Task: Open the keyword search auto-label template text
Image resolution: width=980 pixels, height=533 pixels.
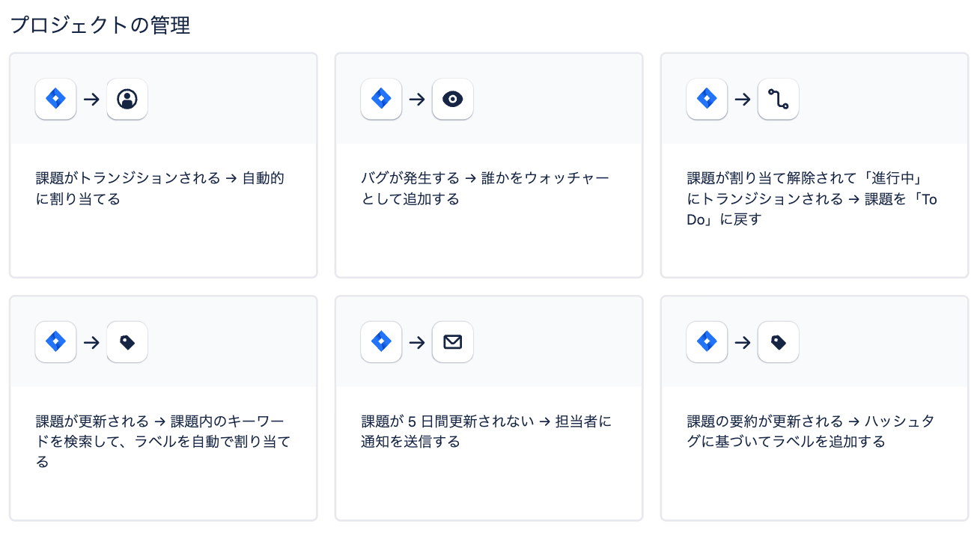Action: pos(162,442)
